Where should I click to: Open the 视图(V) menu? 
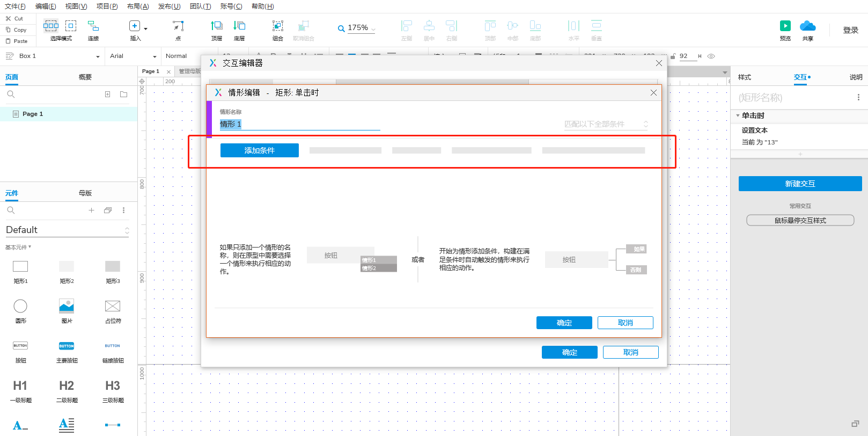click(x=76, y=6)
